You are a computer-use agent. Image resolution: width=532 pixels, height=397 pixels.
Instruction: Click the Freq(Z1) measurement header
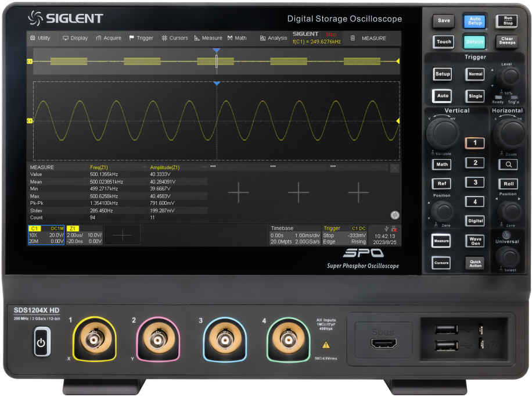99,167
